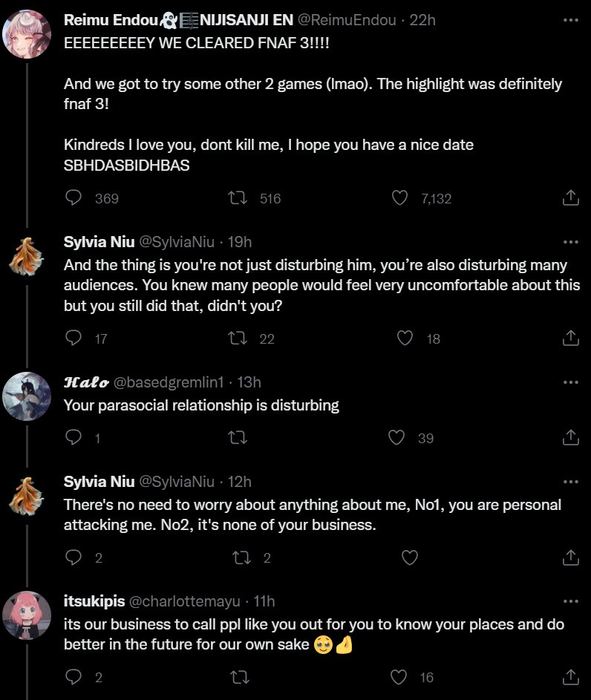The image size is (591, 700).
Task: Like Reimu Endou's tweet with 7,132 likes
Action: pyautogui.click(x=400, y=197)
